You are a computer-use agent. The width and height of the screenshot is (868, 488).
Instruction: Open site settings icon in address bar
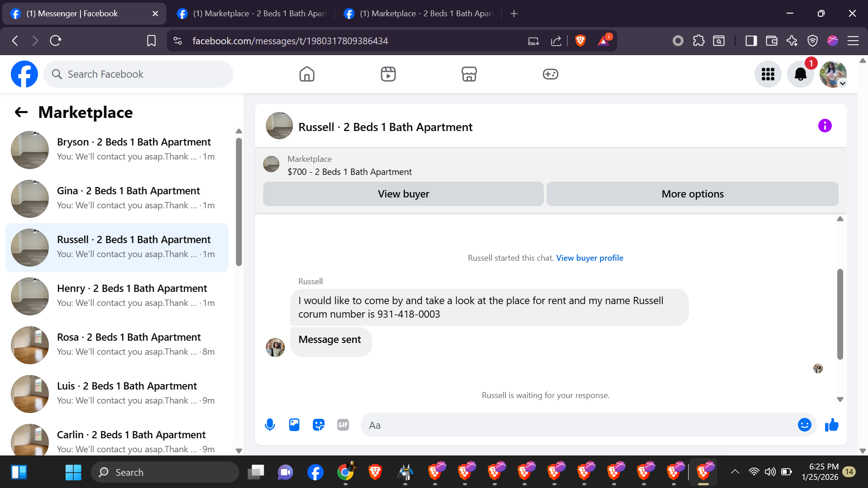pyautogui.click(x=178, y=41)
